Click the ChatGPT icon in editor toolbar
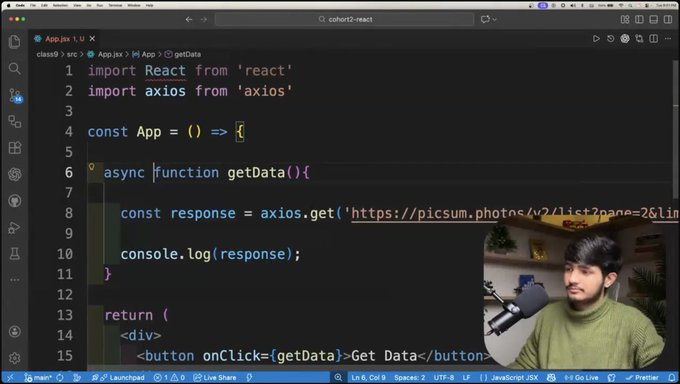This screenshot has width=680, height=384. tap(625, 39)
